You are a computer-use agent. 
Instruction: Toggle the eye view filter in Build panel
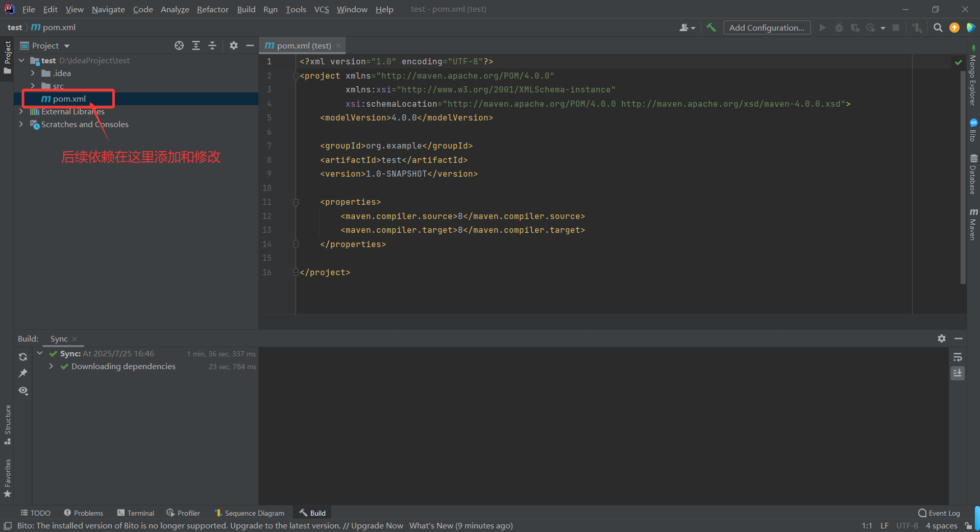point(23,391)
